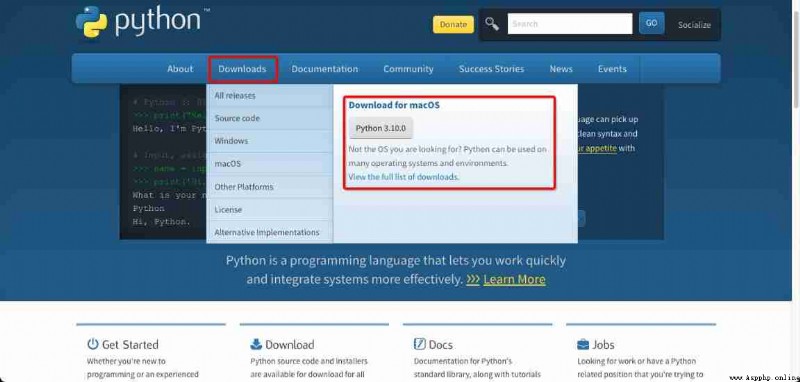Follow the Learn More link
The image size is (800, 382).
pos(514,279)
